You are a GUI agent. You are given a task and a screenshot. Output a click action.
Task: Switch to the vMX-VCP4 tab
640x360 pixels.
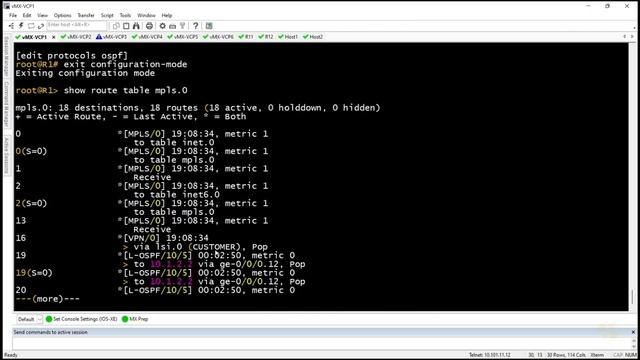(147, 37)
